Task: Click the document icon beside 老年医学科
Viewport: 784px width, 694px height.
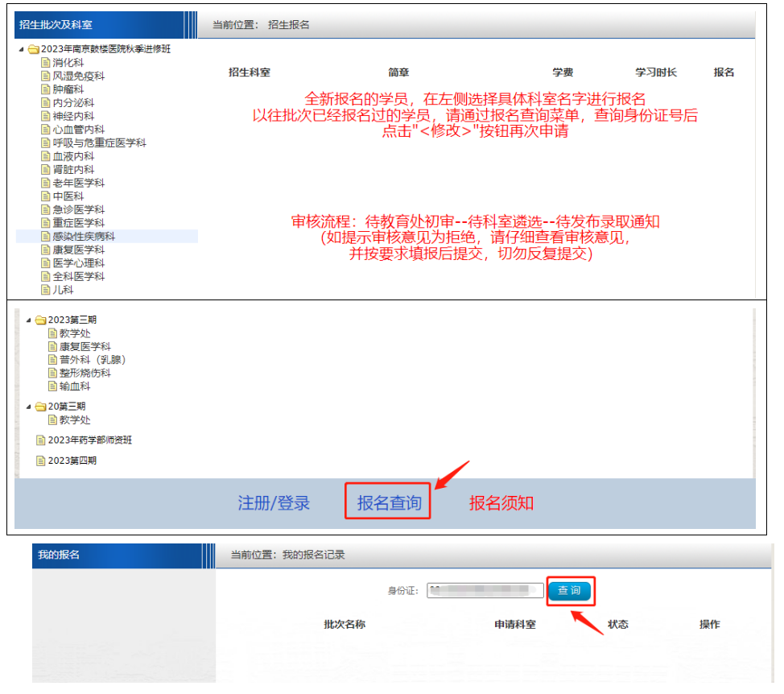Action: point(46,183)
